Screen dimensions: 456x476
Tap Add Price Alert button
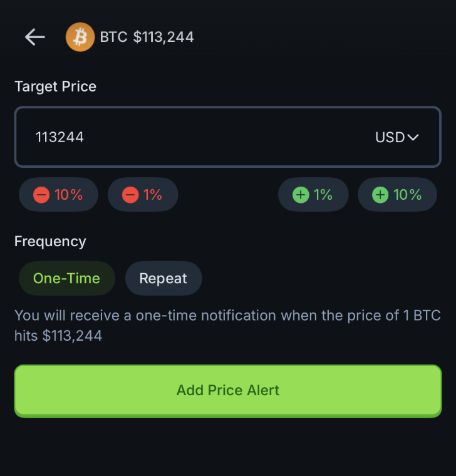(x=228, y=391)
